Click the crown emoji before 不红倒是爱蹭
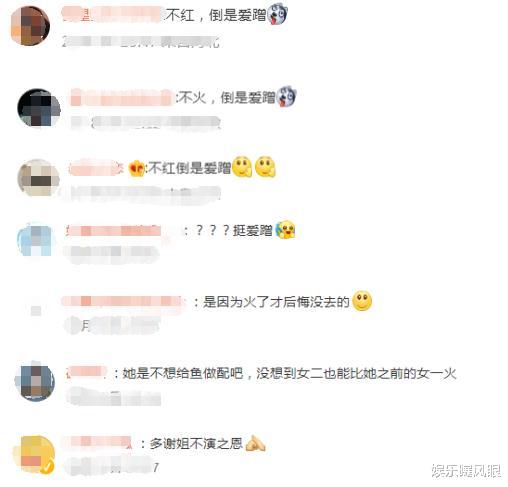This screenshot has width=508, height=487. point(137,168)
